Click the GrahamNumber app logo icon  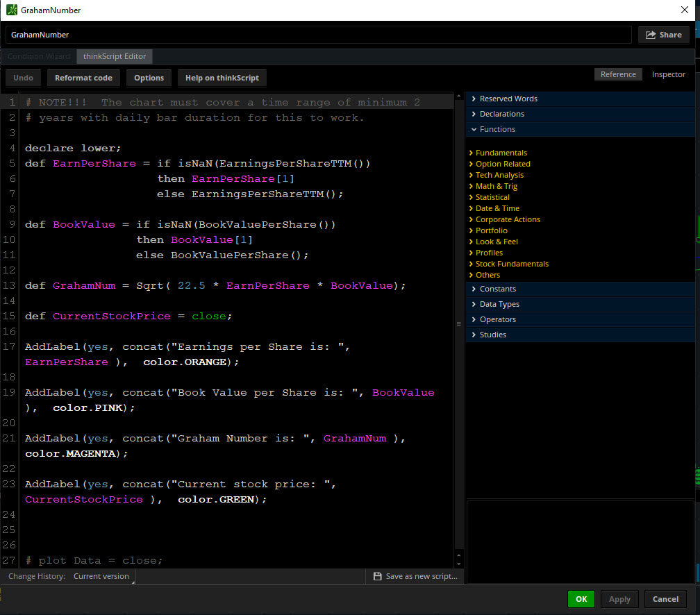[12, 10]
